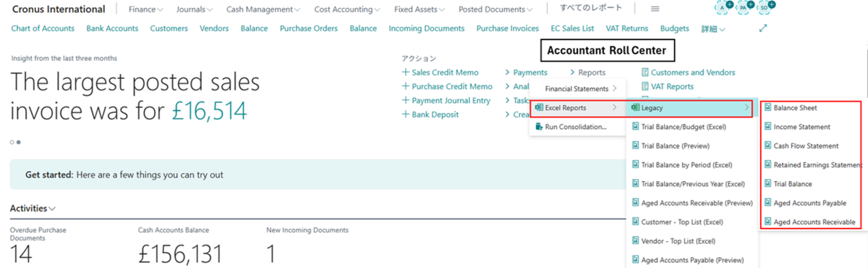Click the Cronus International company name

[x=58, y=9]
